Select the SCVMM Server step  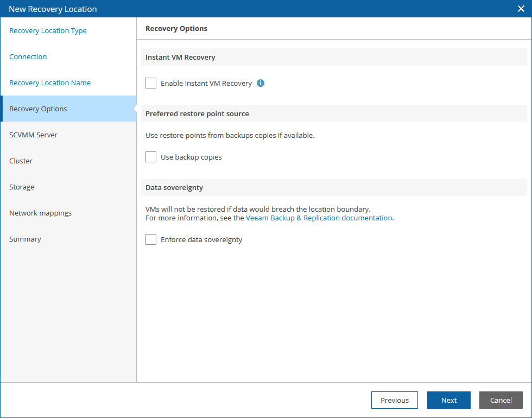[x=33, y=135]
